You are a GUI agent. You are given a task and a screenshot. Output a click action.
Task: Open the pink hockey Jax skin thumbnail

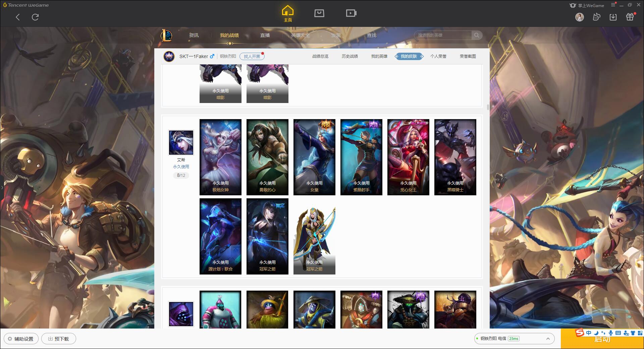[x=220, y=309]
